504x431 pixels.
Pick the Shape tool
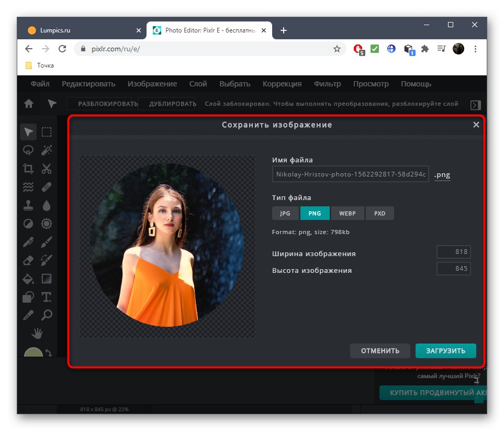28,297
